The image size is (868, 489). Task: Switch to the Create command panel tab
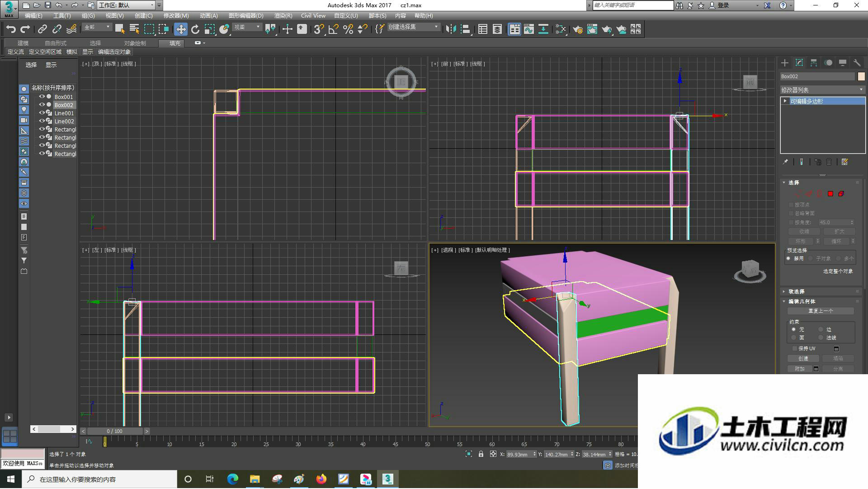pos(785,63)
